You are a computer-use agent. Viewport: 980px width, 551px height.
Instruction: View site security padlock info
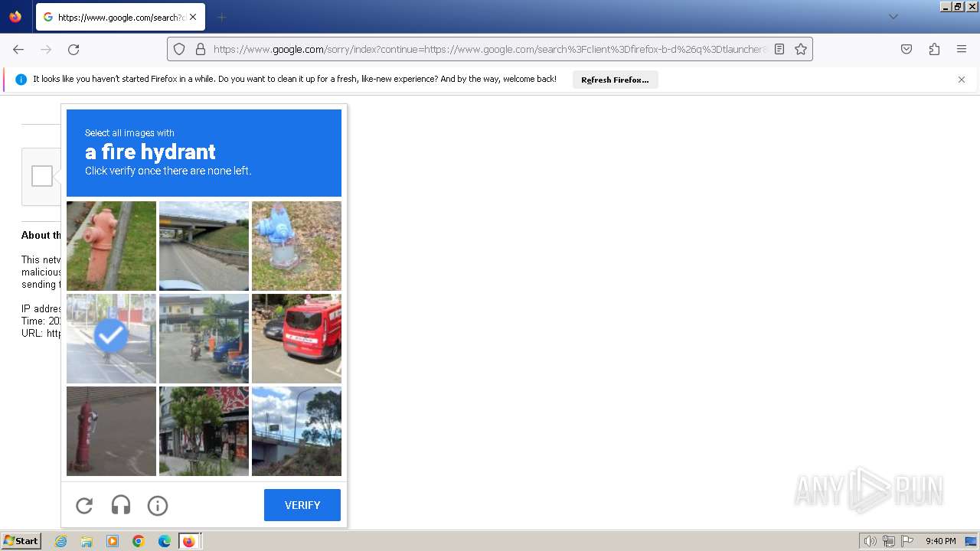coord(201,49)
